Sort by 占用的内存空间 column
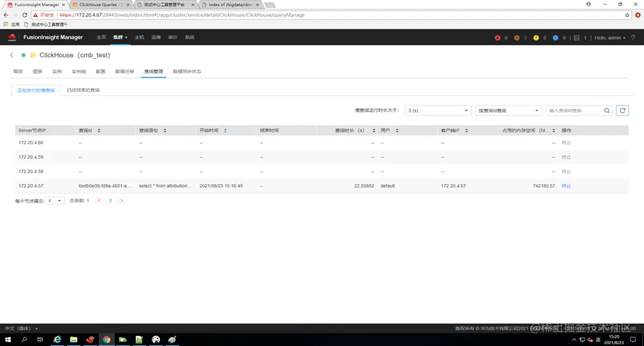Screen dimensions: 644x346 [554, 130]
